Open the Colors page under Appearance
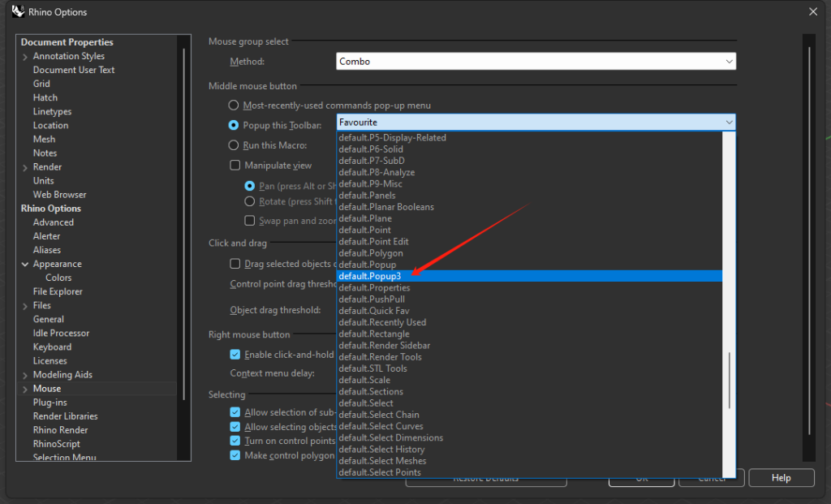The width and height of the screenshot is (831, 504). [58, 278]
